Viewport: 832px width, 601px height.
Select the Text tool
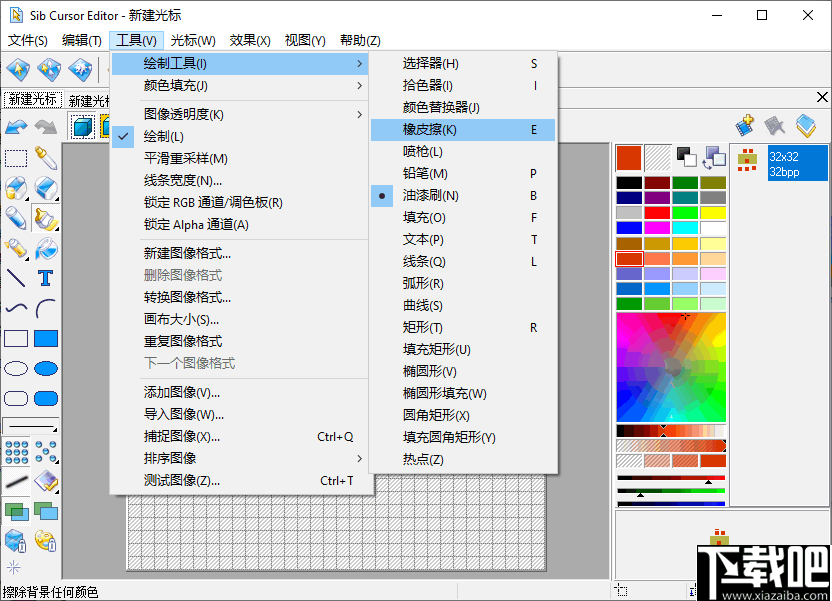point(44,277)
